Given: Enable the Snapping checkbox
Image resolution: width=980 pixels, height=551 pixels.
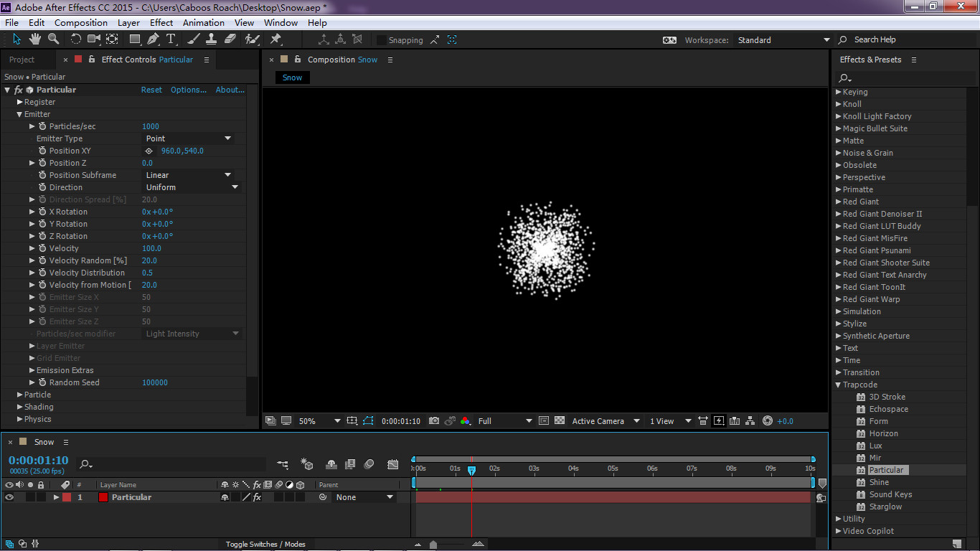Looking at the screenshot, I should [x=382, y=40].
